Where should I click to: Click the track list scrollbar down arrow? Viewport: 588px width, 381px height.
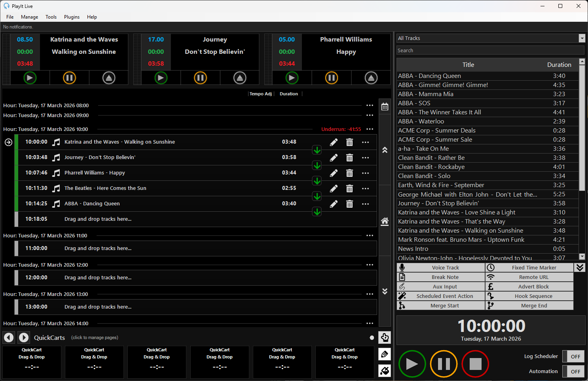(x=582, y=256)
